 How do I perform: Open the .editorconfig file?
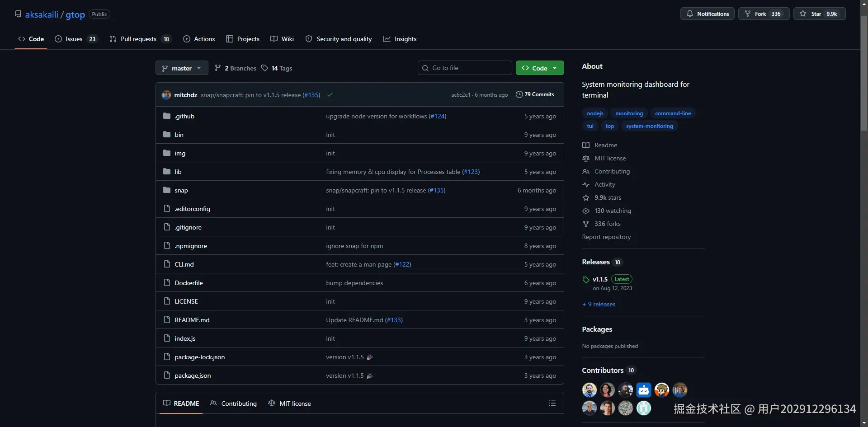[192, 209]
